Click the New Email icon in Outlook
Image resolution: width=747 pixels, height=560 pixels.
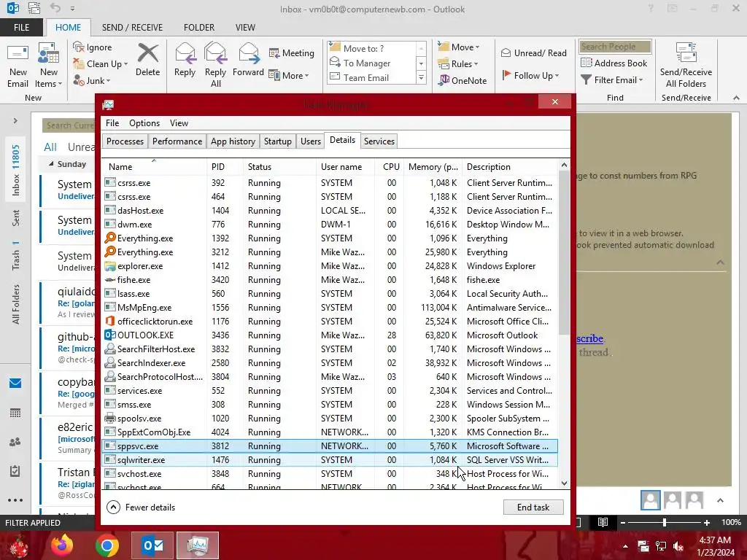[18, 65]
